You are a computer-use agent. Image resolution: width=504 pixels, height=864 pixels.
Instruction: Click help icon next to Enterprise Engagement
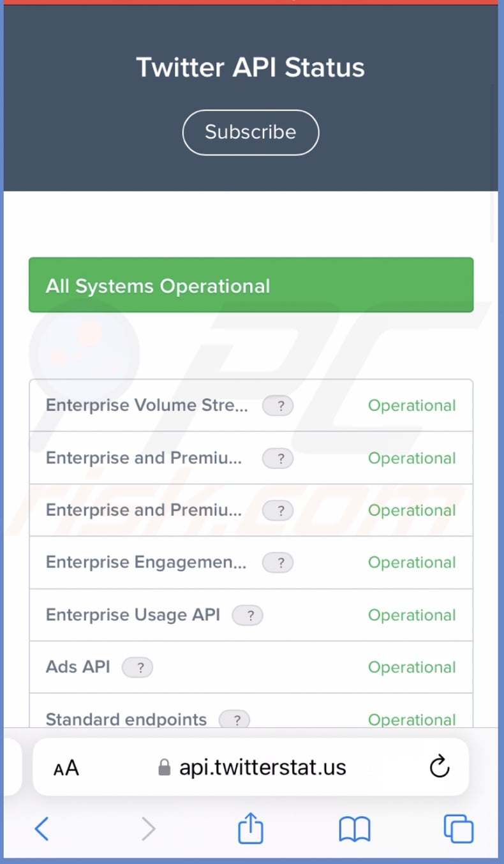click(x=278, y=563)
